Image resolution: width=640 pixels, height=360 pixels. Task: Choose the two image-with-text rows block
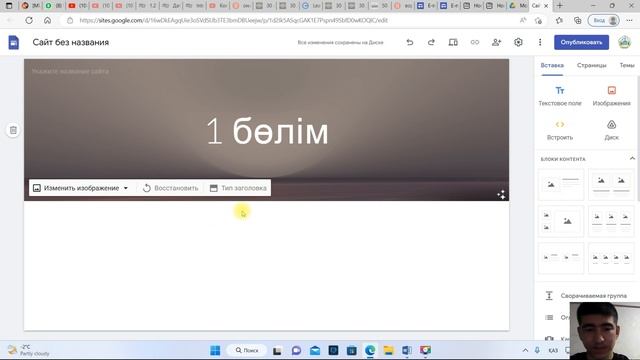[561, 258]
